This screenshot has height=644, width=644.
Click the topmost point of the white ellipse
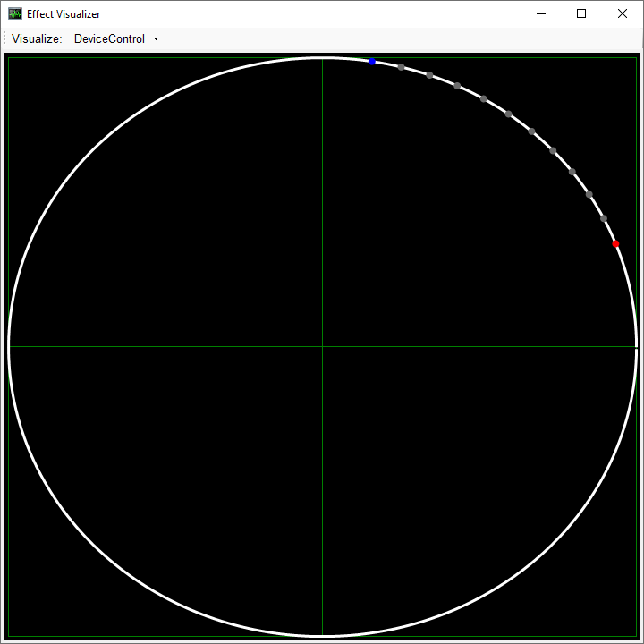tap(322, 58)
